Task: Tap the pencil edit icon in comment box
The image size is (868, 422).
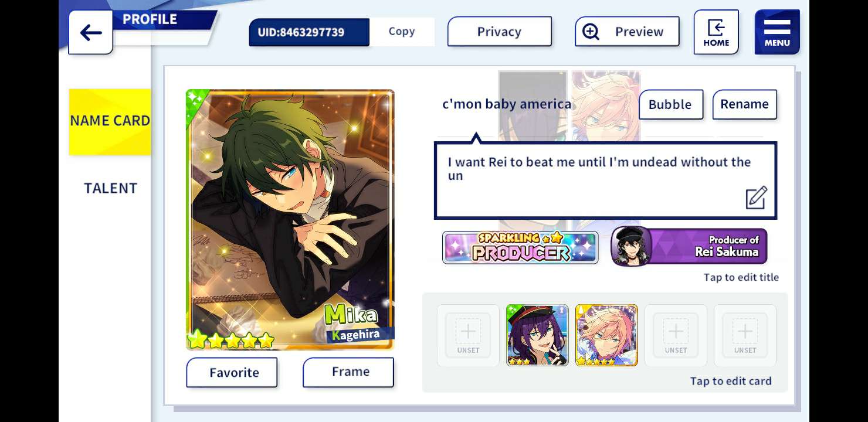Action: [x=756, y=198]
